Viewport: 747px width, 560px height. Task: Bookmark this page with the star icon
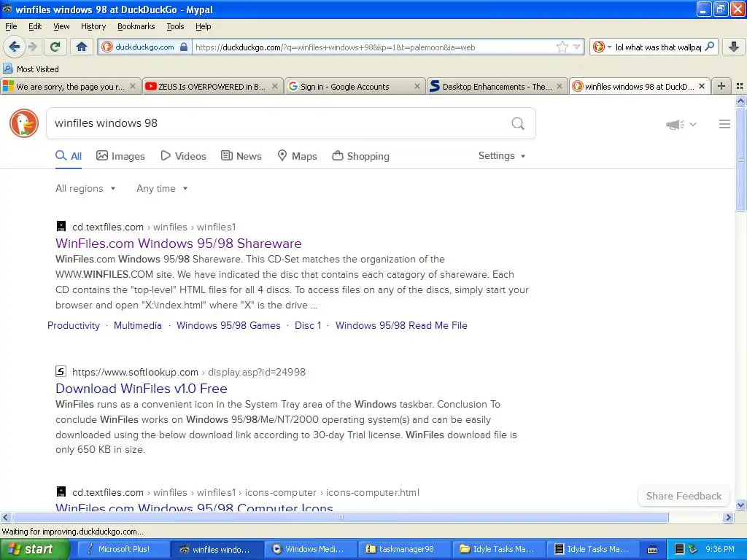562,47
